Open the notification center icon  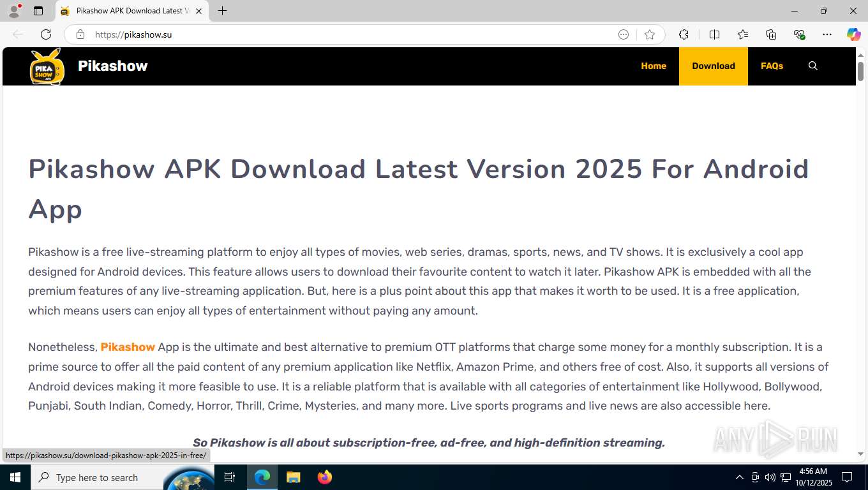click(847, 477)
